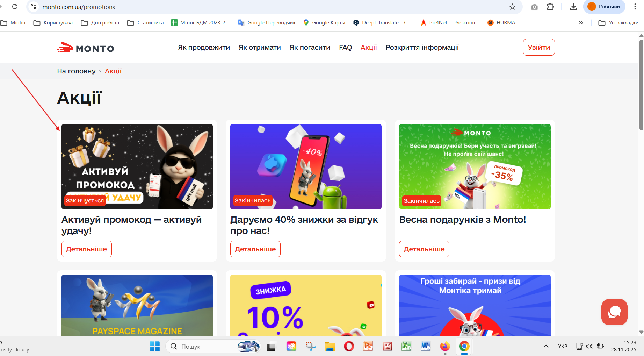644x356 pixels.
Task: Click 'Детальніше' under 'Активуй промокод'
Action: pos(87,249)
